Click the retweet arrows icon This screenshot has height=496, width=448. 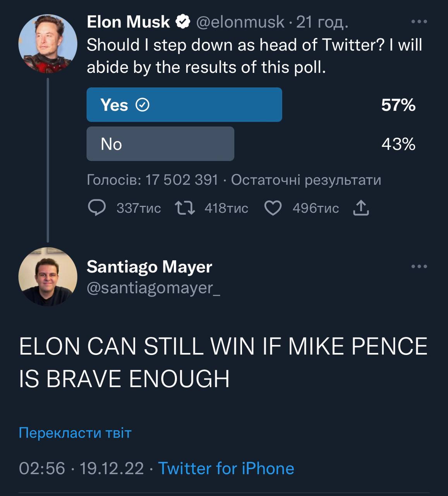click(x=185, y=208)
